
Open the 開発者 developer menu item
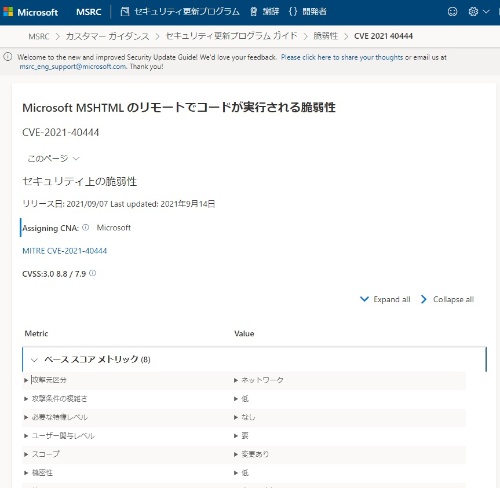click(x=314, y=12)
